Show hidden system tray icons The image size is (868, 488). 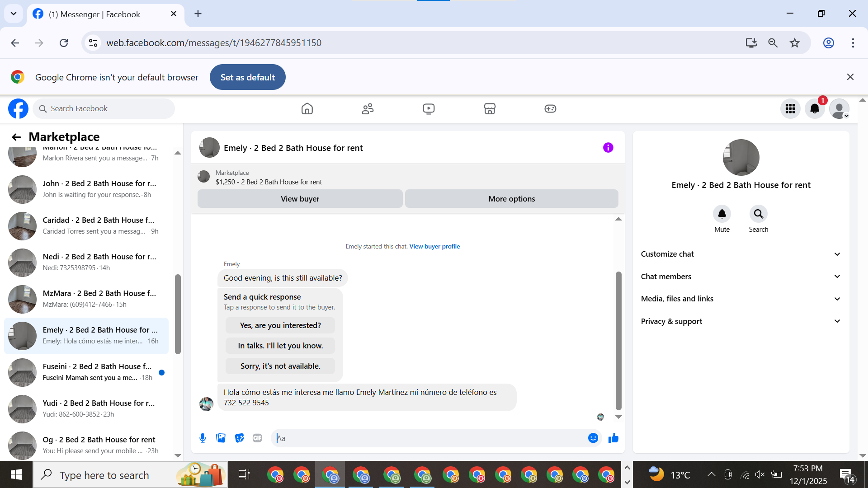[x=711, y=474]
